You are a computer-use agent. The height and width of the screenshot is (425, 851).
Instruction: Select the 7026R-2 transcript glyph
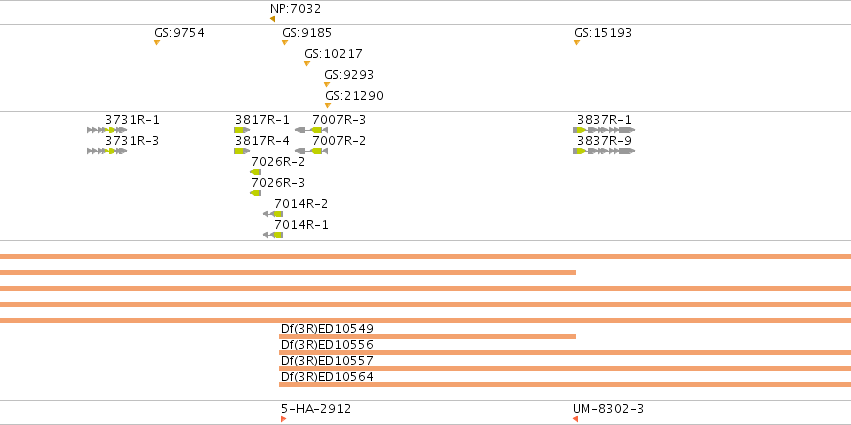pyautogui.click(x=256, y=172)
